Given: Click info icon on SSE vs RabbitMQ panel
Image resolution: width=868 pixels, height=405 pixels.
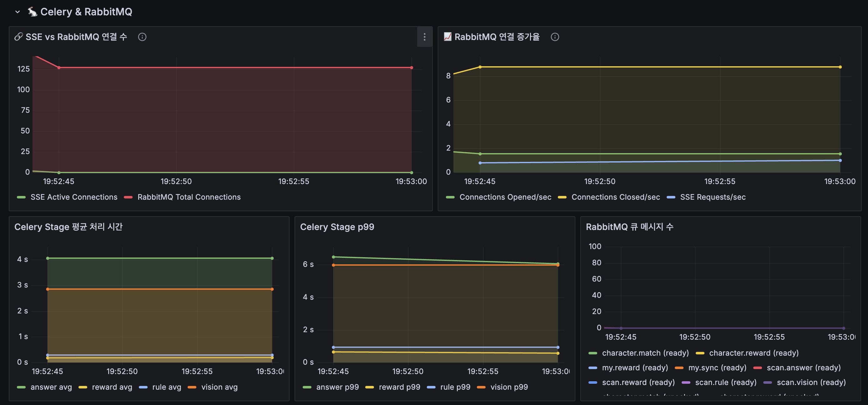Looking at the screenshot, I should click(142, 37).
